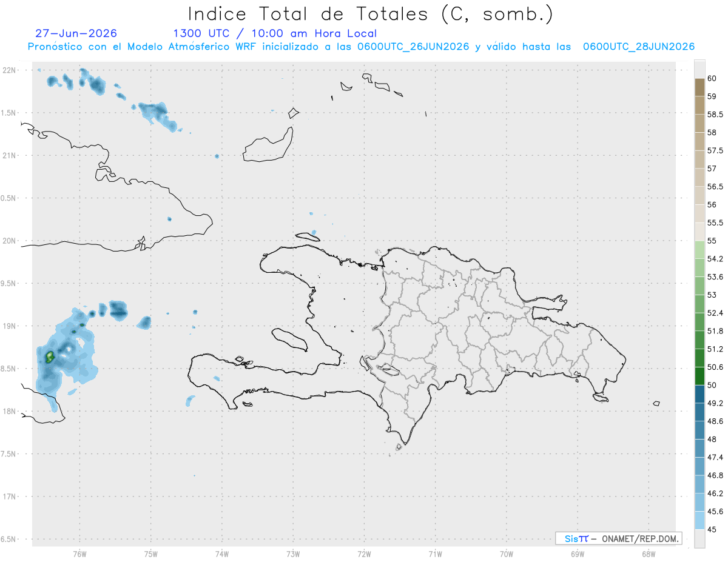Screen dimensions: 728x562
Task: Click the '47.4' colorbar value
Action: 715,457
